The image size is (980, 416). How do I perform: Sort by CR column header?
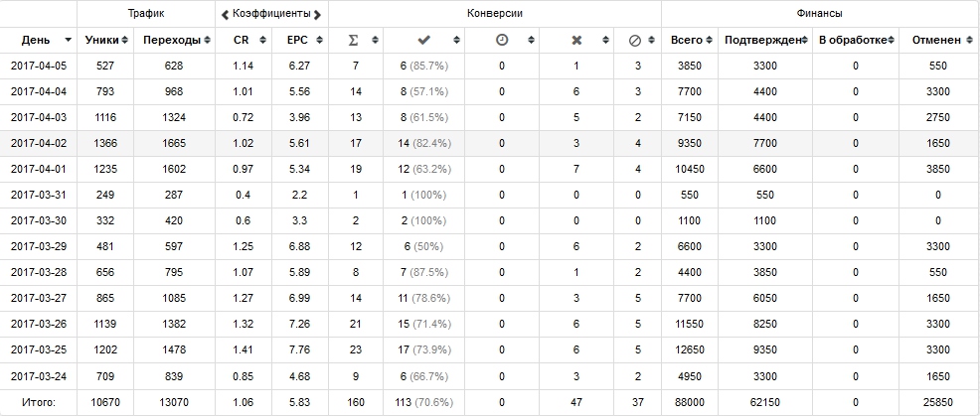click(242, 40)
